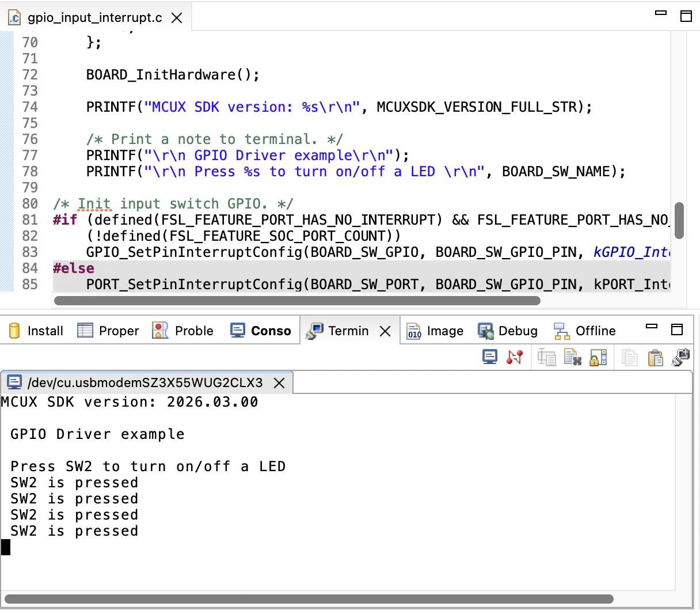Close the gpio_input_interrupt.c editor tab
Screen dimensions: 700x614
point(177,18)
